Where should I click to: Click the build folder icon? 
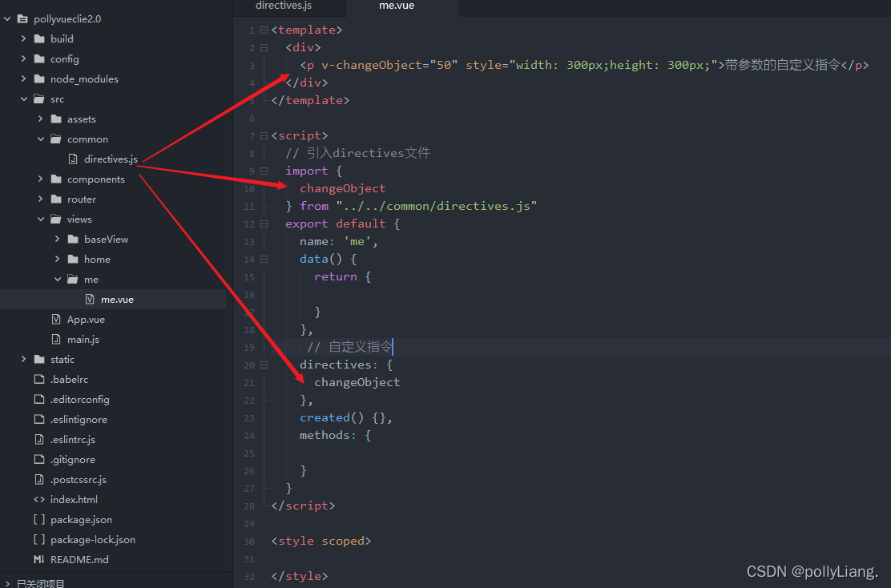[x=39, y=38]
